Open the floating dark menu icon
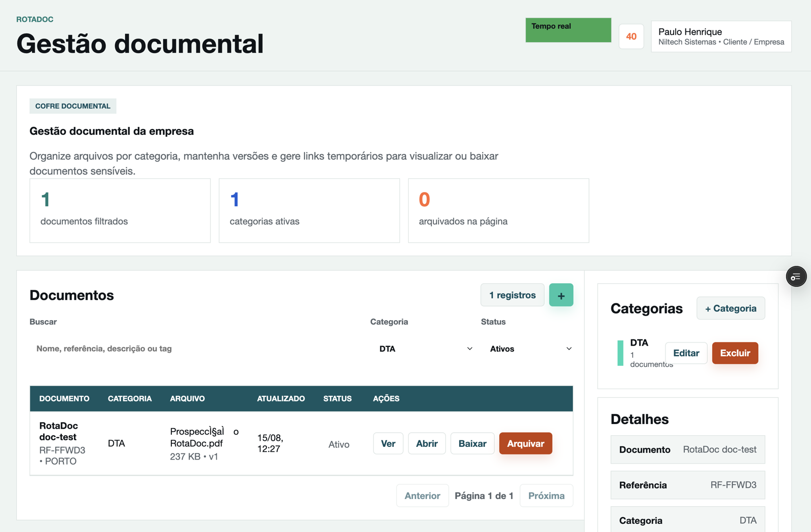The width and height of the screenshot is (811, 532). point(796,277)
